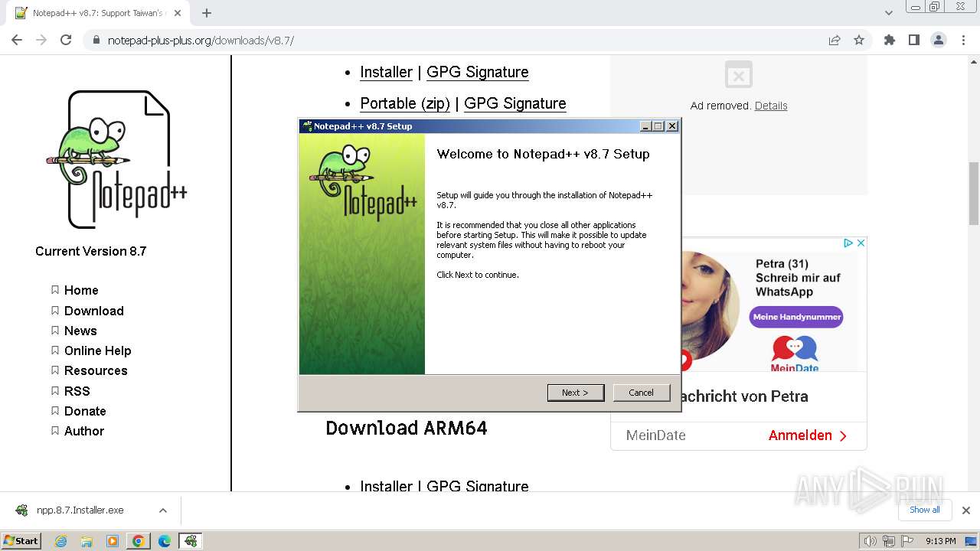This screenshot has height=551, width=980.
Task: Click the AdChoices triangle icon on ad
Action: (848, 243)
